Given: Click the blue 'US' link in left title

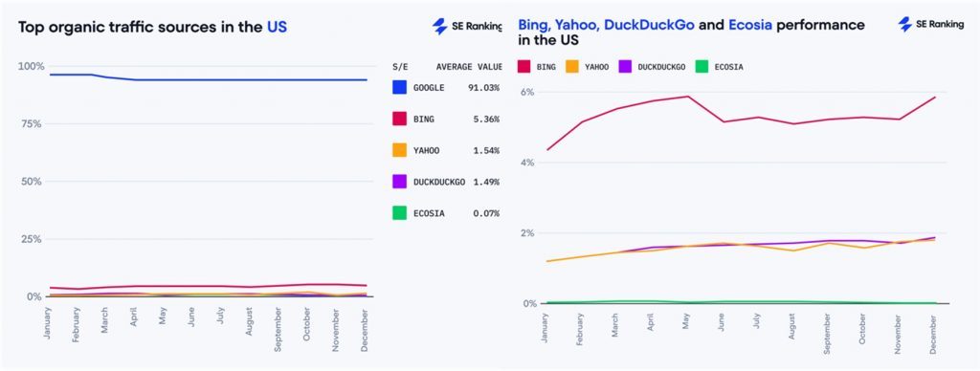Looking at the screenshot, I should pyautogui.click(x=277, y=27).
